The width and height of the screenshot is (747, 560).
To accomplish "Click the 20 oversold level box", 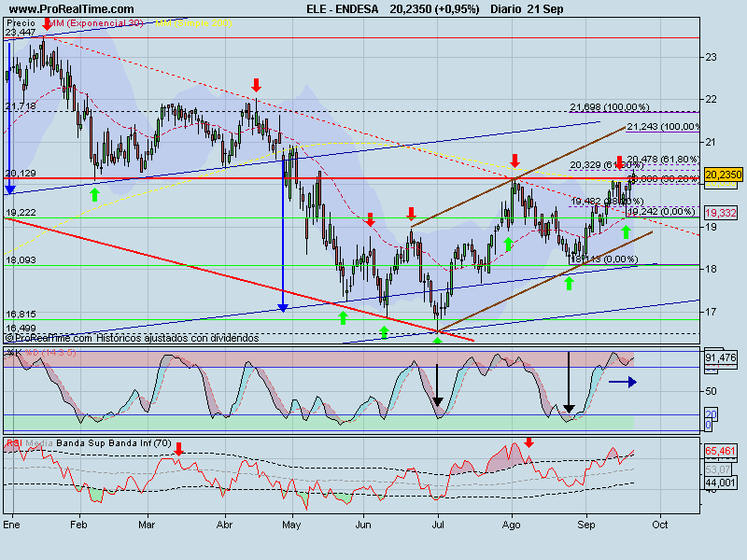I will pyautogui.click(x=711, y=414).
